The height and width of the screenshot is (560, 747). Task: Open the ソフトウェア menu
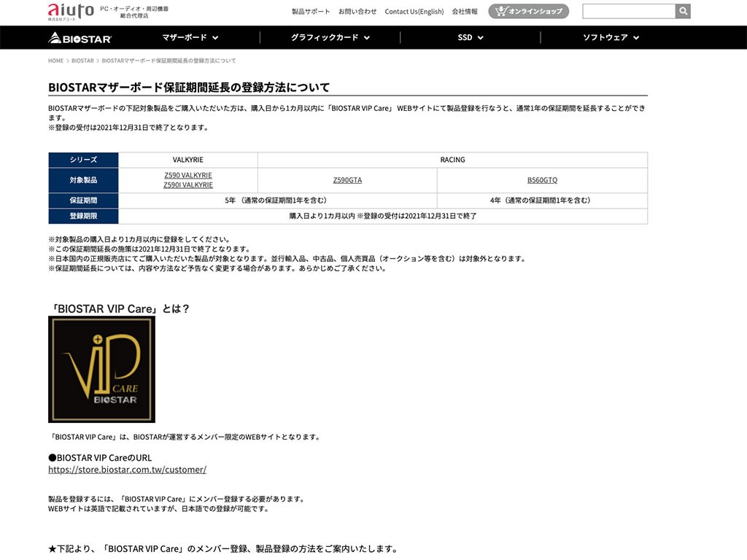pyautogui.click(x=611, y=38)
